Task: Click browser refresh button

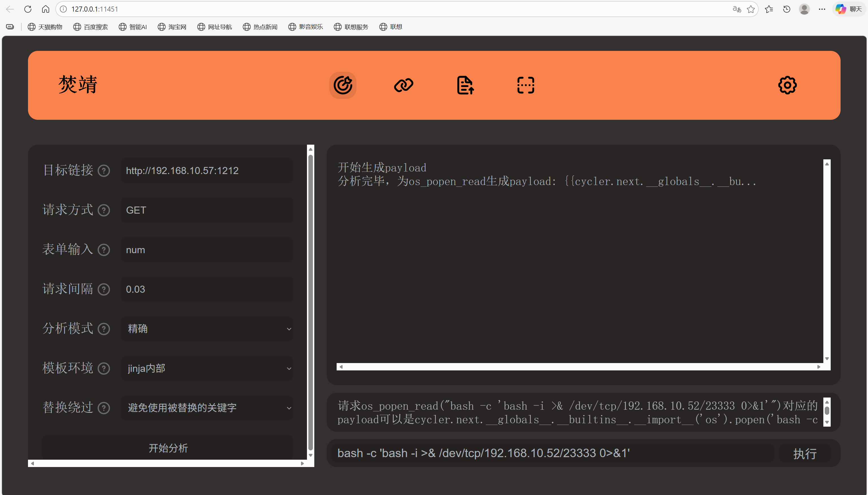Action: (x=28, y=9)
